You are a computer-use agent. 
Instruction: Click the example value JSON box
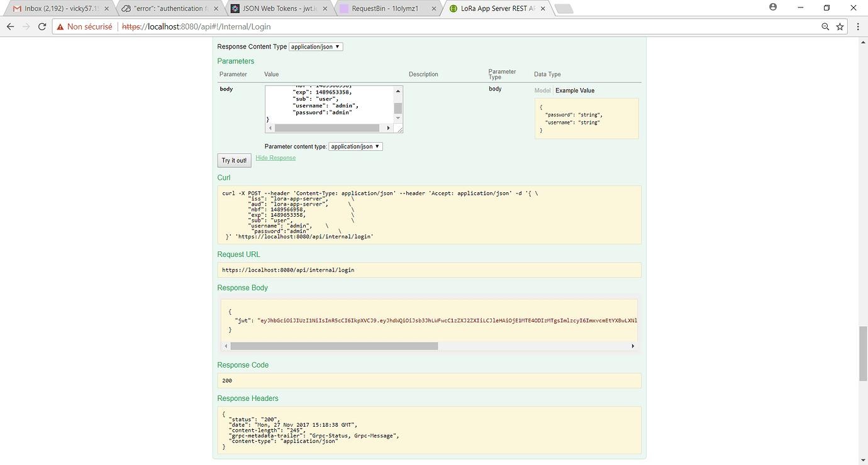[586, 118]
